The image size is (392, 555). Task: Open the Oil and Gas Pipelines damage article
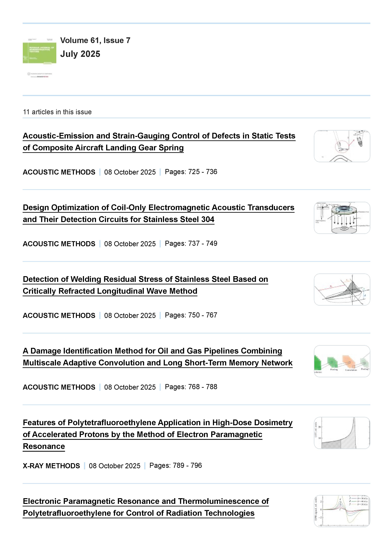click(152, 351)
